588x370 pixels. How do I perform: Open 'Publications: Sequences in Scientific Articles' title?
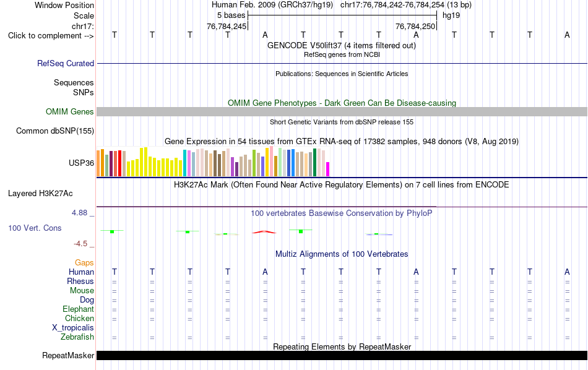[x=342, y=74]
